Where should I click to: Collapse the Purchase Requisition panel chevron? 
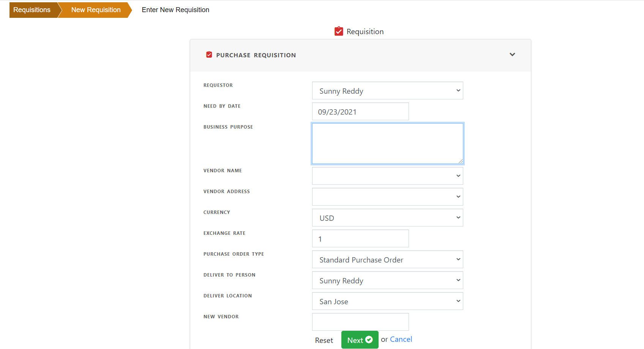click(512, 55)
